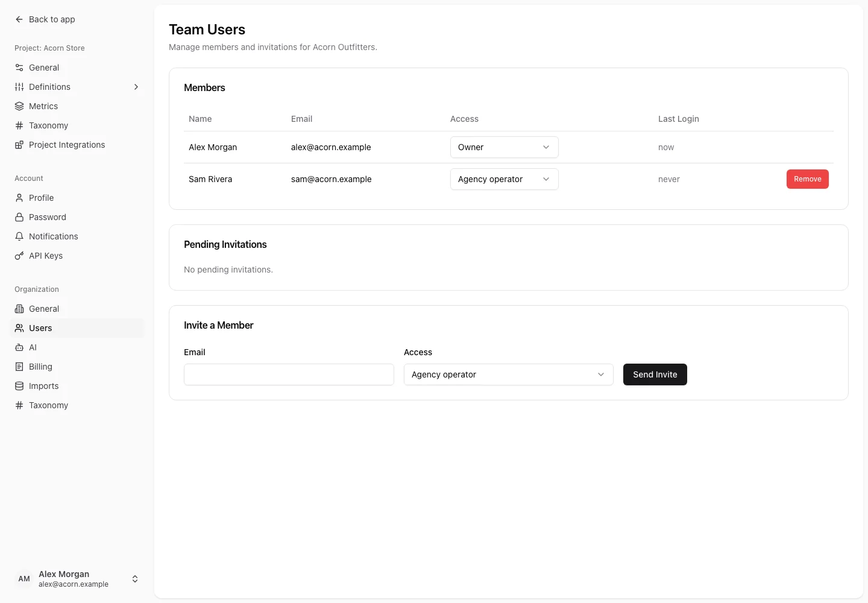Open Sam Rivera's Agency operator access dropdown
Viewport: 868px width, 603px height.
pos(505,179)
